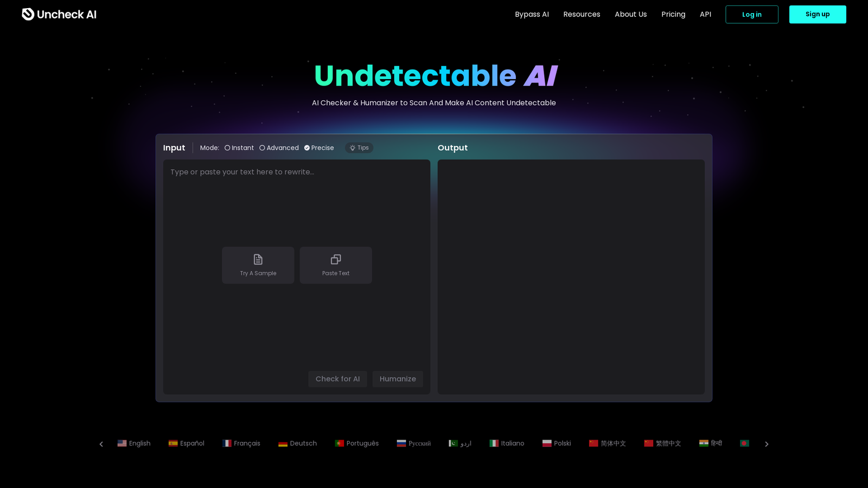This screenshot has width=868, height=488.
Task: Open the Uncheck AI logo home link
Action: (59, 14)
